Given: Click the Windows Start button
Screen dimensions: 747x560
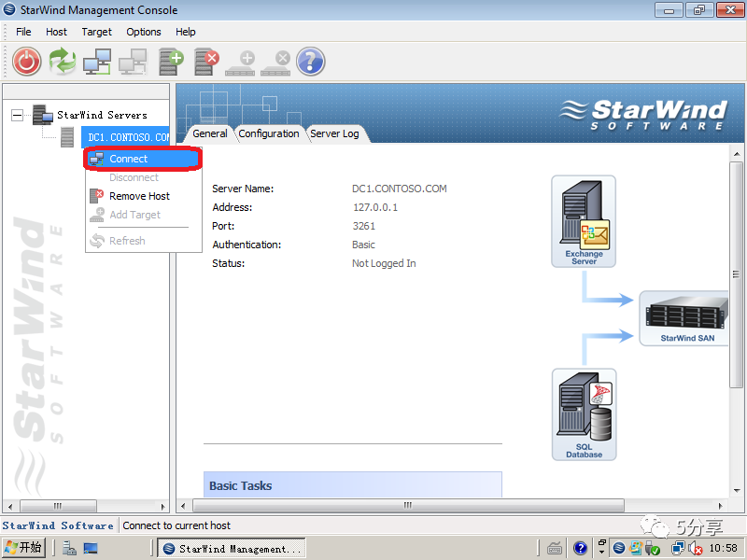Looking at the screenshot, I should coord(24,548).
